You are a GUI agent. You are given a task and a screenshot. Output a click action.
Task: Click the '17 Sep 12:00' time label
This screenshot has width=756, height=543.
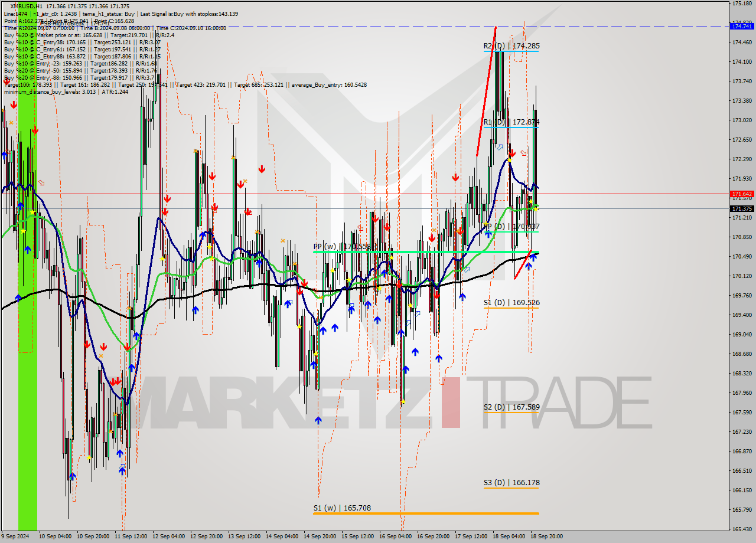coord(471,537)
